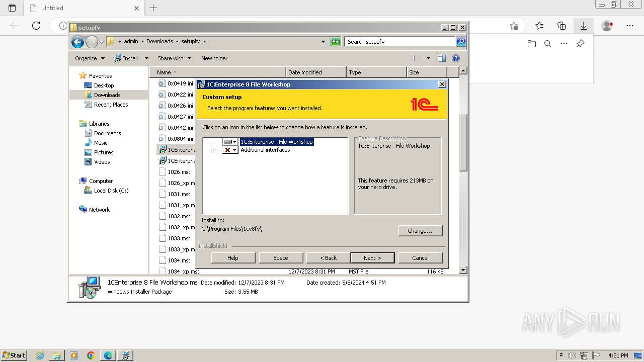Viewport: 644px width, 362px height.
Task: Click Explorer back navigation arrow
Action: [77, 42]
